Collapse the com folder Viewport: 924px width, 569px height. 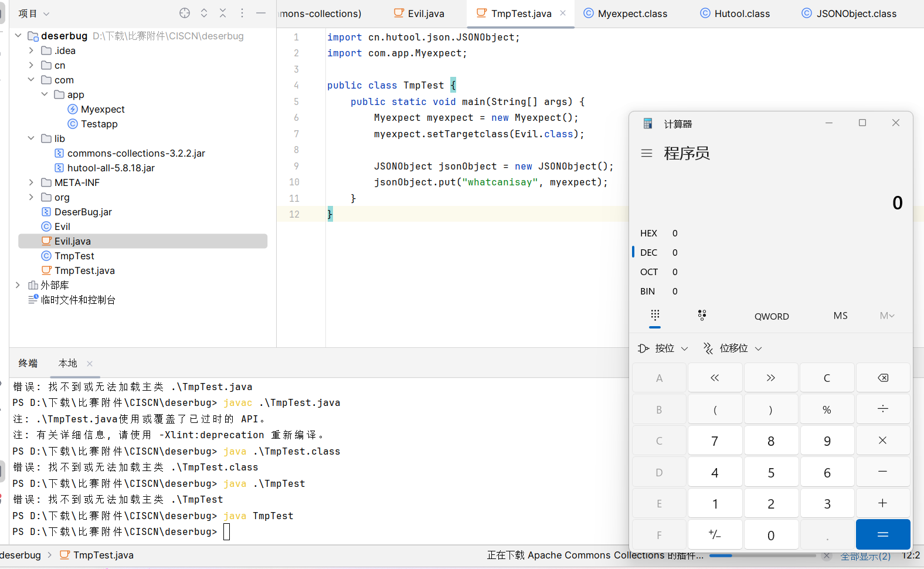(31, 80)
